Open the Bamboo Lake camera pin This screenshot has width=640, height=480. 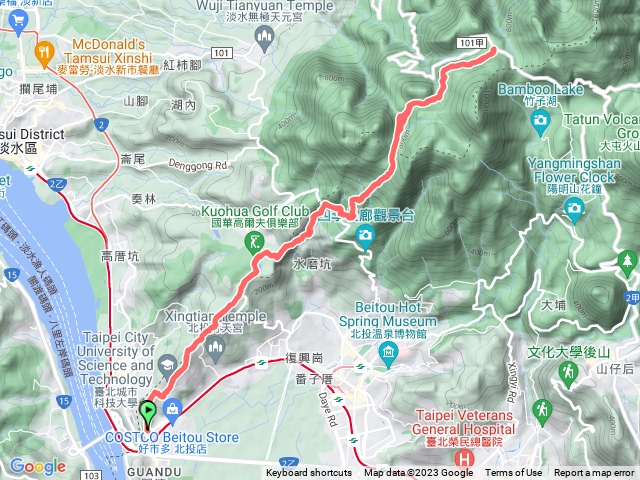541,123
